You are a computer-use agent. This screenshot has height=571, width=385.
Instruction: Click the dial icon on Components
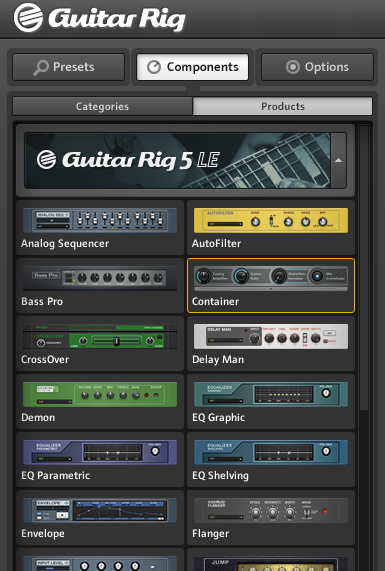(154, 67)
